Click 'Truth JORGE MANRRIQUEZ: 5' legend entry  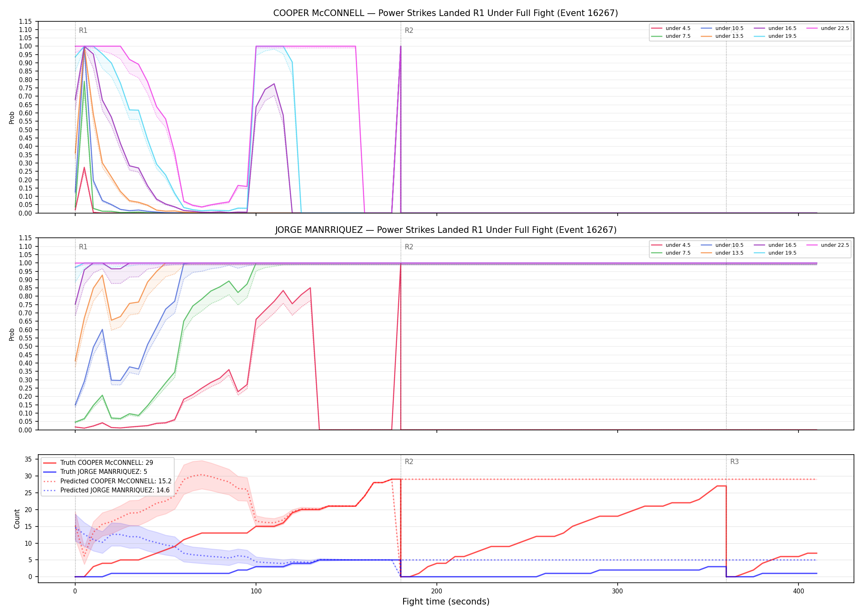point(95,472)
